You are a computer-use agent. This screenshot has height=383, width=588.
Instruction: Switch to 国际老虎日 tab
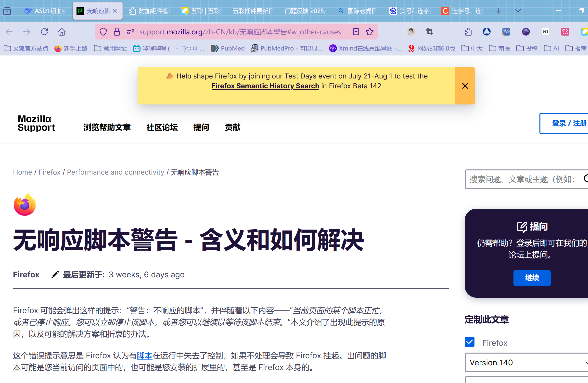[x=358, y=11]
